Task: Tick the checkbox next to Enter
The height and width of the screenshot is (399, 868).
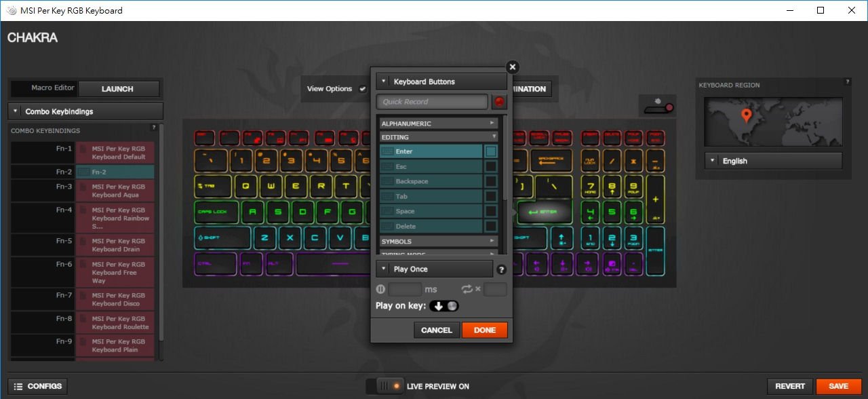Action: pyautogui.click(x=491, y=151)
